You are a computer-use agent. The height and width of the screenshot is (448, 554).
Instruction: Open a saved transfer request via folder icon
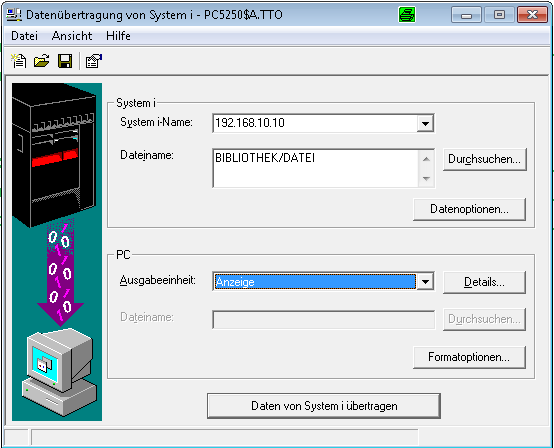(42, 61)
